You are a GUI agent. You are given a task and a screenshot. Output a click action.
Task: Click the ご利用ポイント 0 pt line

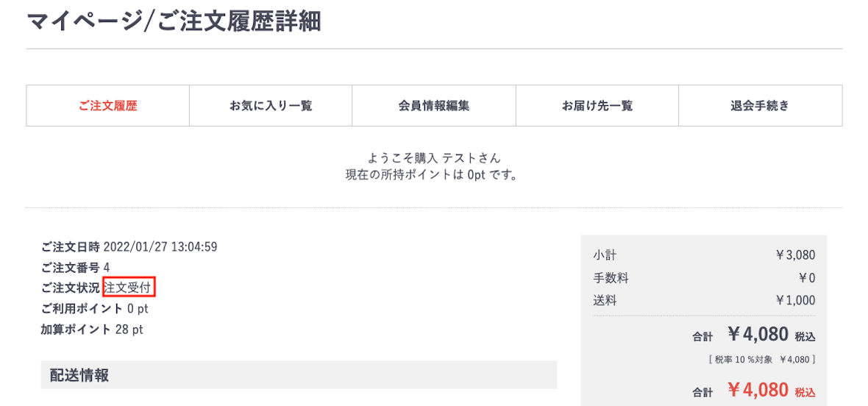[x=94, y=309]
